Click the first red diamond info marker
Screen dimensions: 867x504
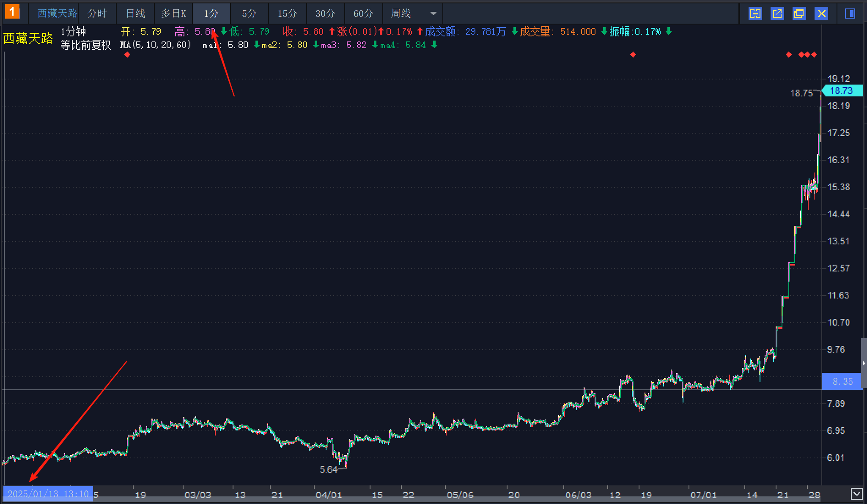(127, 55)
